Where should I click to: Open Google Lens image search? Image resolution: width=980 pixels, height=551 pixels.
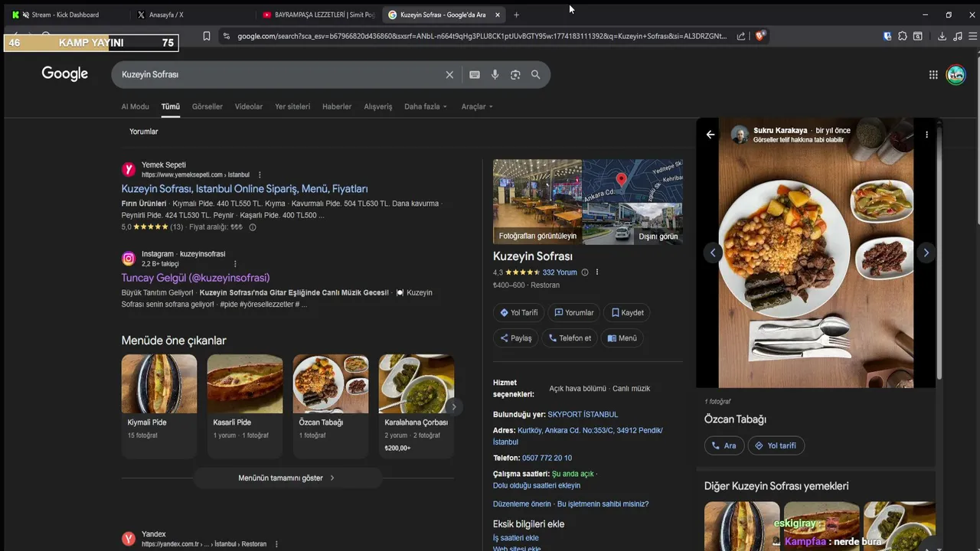point(515,75)
